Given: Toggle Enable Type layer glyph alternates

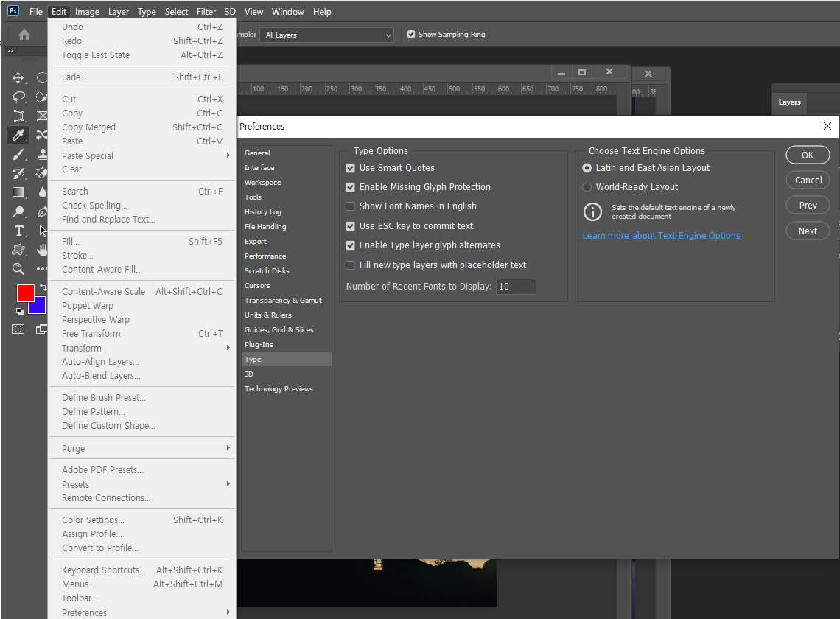Looking at the screenshot, I should tap(350, 245).
